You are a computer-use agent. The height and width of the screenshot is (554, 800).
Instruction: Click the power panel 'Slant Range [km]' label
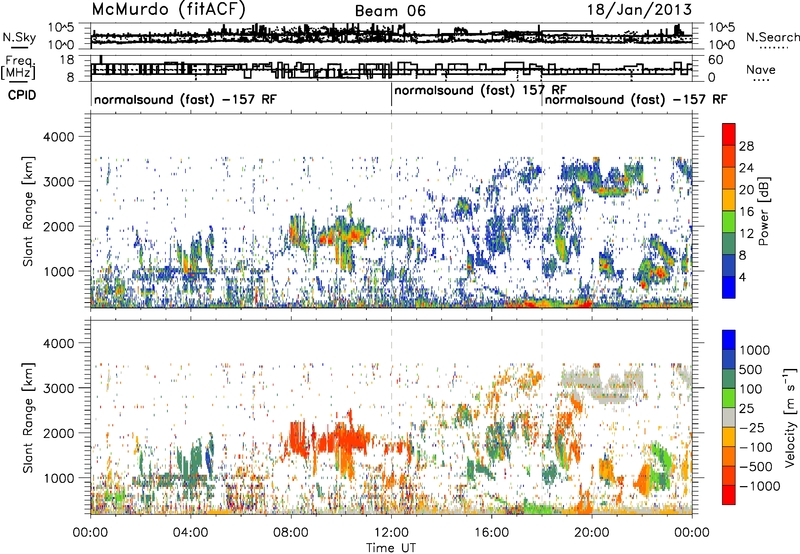click(x=28, y=211)
